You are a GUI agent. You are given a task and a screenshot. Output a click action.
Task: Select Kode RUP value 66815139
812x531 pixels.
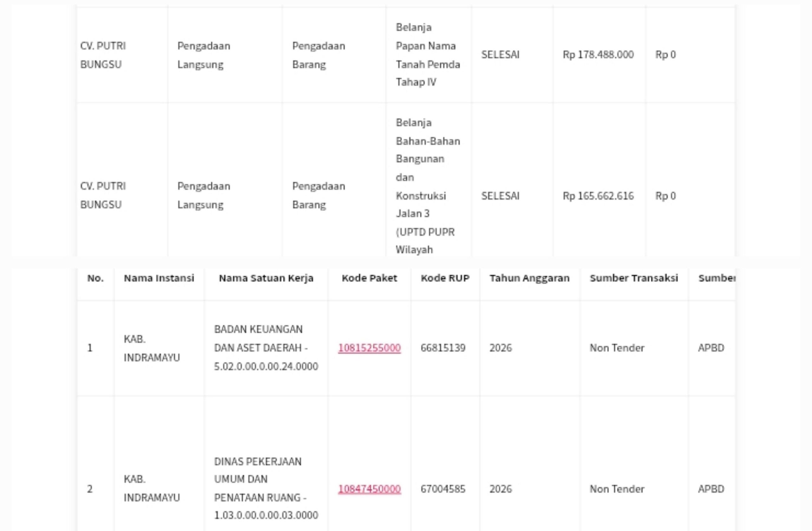(443, 348)
